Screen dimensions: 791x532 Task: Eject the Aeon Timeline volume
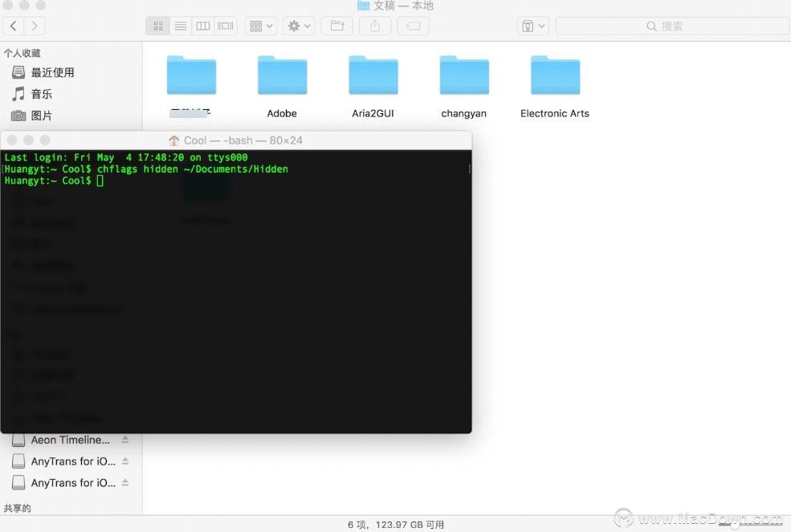coord(125,440)
